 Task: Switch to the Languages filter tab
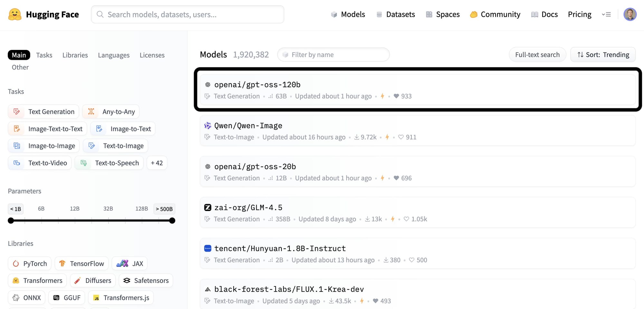[x=114, y=55]
